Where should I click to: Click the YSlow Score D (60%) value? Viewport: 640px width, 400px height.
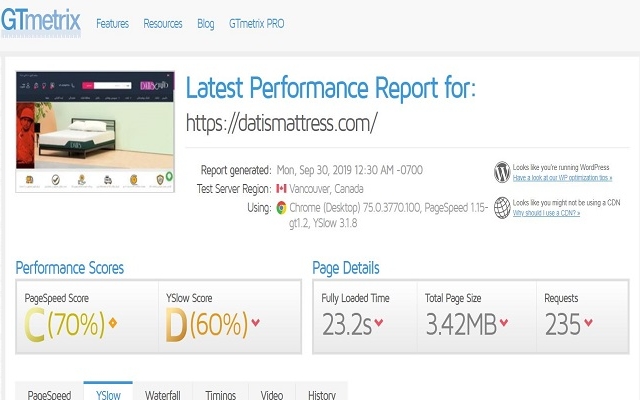[x=207, y=325]
